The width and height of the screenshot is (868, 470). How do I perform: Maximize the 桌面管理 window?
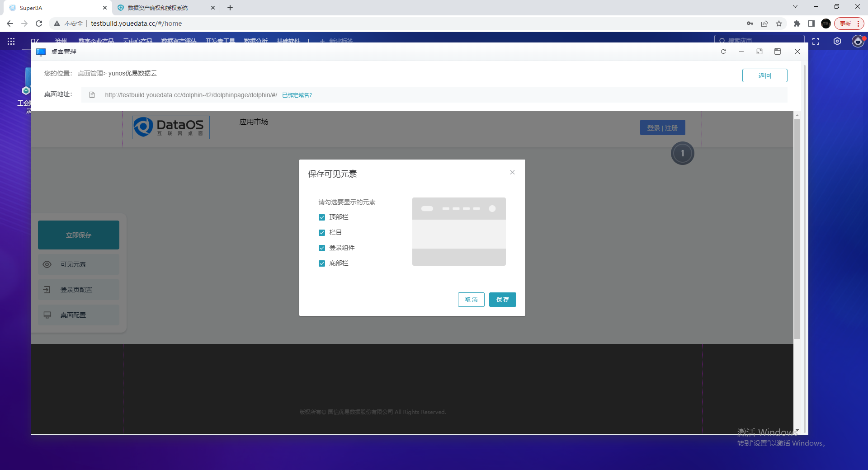[778, 52]
